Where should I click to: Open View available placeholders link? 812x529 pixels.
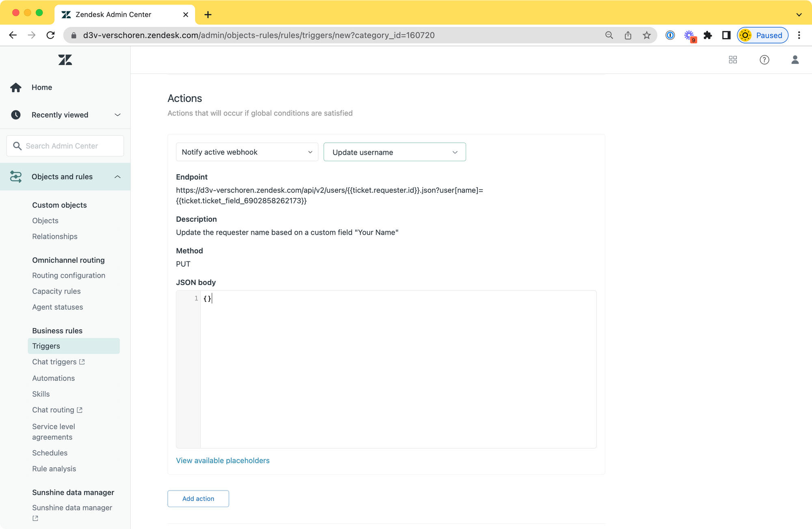coord(222,460)
